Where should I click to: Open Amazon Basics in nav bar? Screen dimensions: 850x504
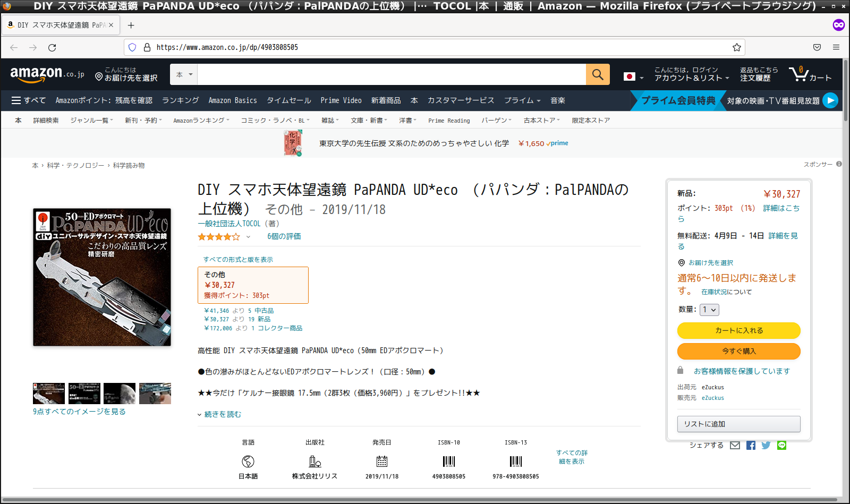tap(233, 100)
